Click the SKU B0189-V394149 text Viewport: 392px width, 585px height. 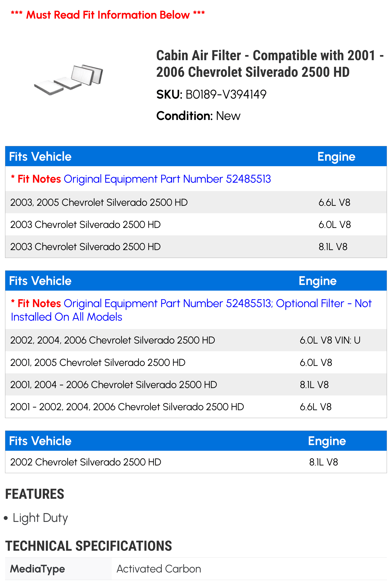coord(211,94)
